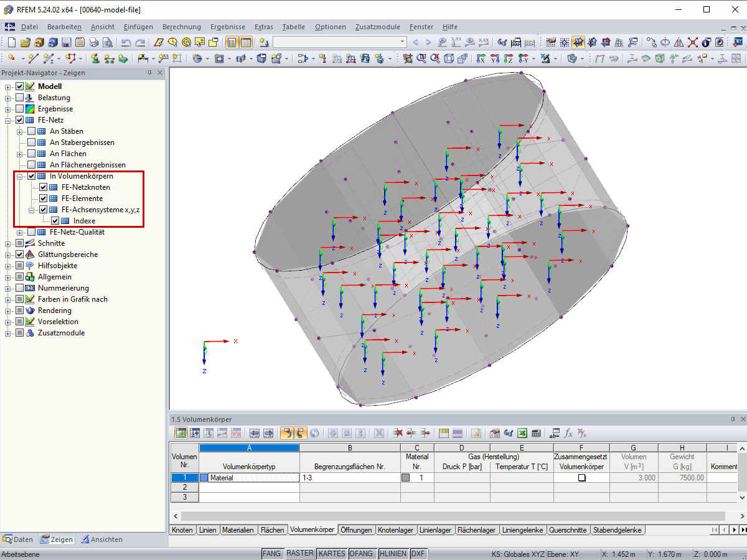The width and height of the screenshot is (747, 560).
Task: Click the previous arrow next to loadcase box
Action: [x=415, y=42]
